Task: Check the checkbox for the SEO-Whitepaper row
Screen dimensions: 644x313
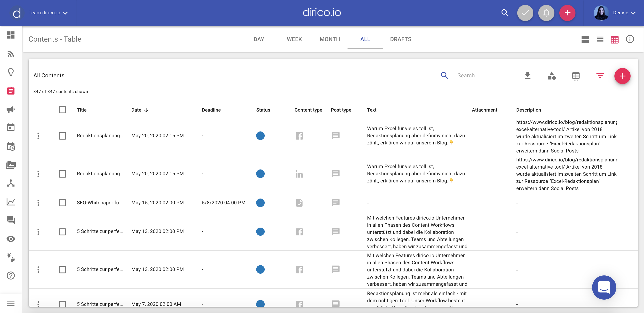Action: [x=62, y=203]
